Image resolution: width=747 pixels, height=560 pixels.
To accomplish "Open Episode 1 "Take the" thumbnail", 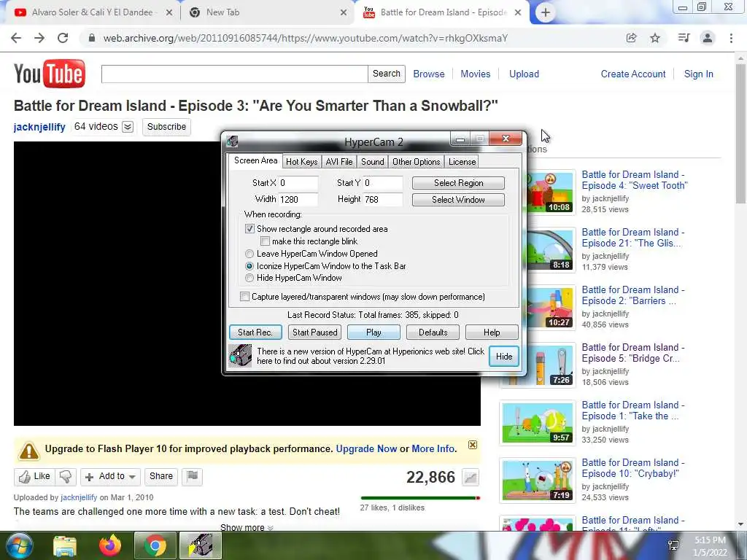I will (538, 424).
